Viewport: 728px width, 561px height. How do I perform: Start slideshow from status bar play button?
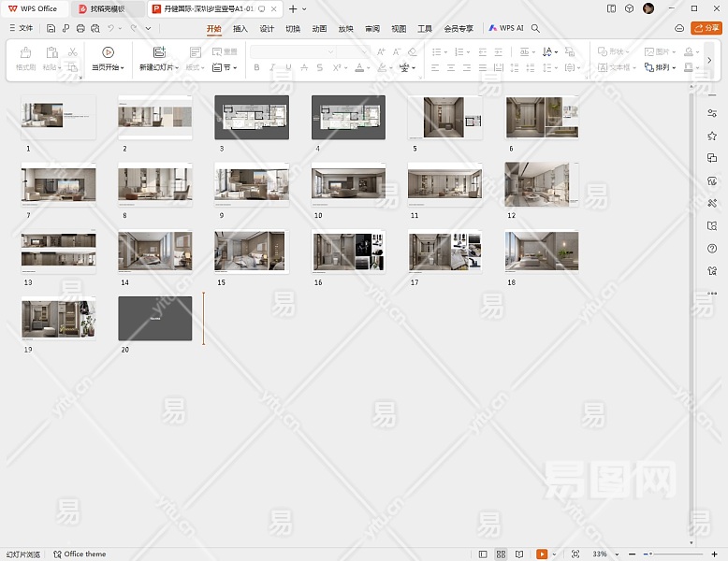(x=541, y=554)
